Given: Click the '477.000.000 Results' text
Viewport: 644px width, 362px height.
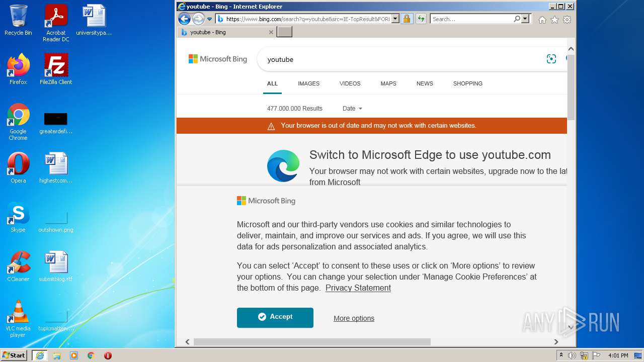Looking at the screenshot, I should [295, 109].
